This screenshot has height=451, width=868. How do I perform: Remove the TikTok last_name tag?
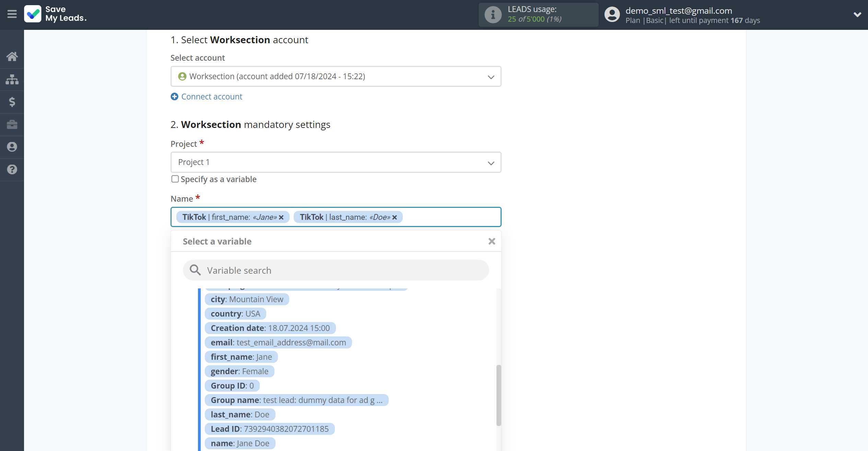[395, 217]
